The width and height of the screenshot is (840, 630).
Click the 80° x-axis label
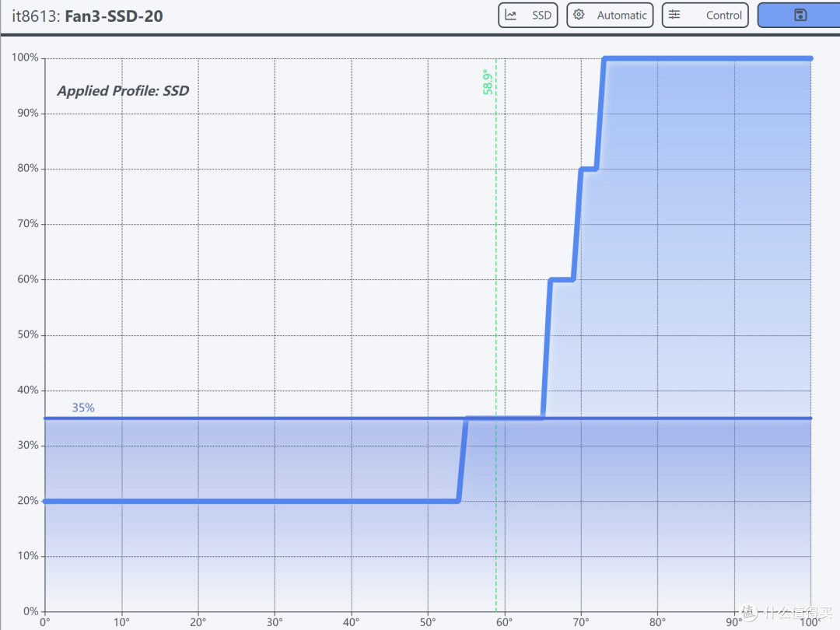click(657, 622)
